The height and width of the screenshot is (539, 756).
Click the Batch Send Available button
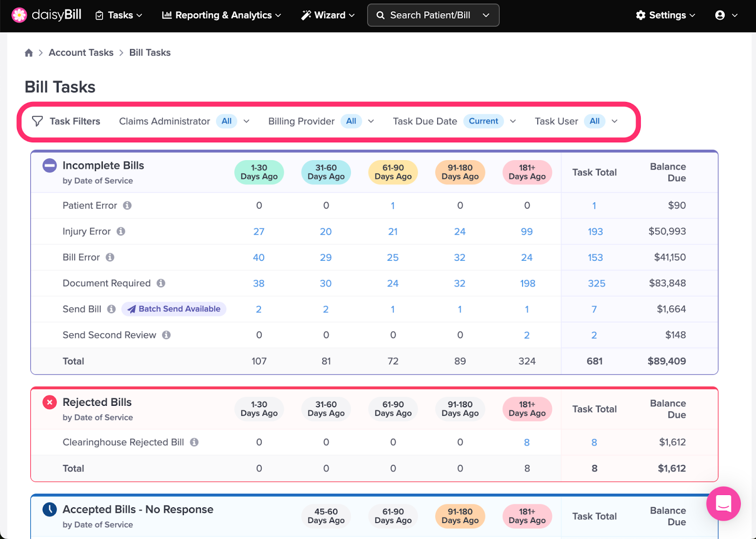tap(174, 309)
